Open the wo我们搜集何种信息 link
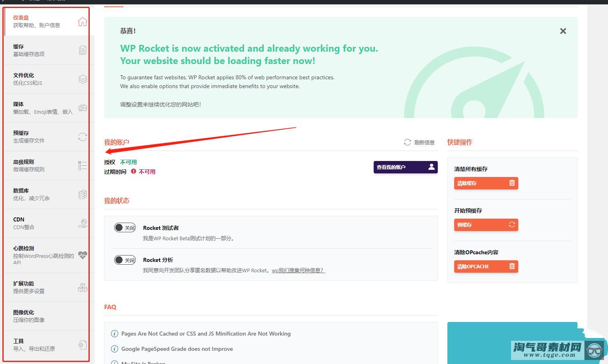This screenshot has width=608, height=364. (298, 270)
